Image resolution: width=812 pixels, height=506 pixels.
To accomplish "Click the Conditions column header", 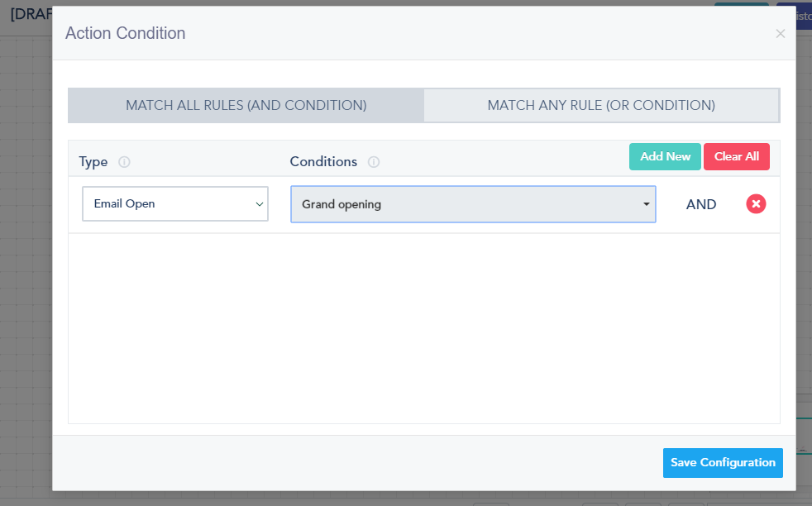I will (323, 162).
